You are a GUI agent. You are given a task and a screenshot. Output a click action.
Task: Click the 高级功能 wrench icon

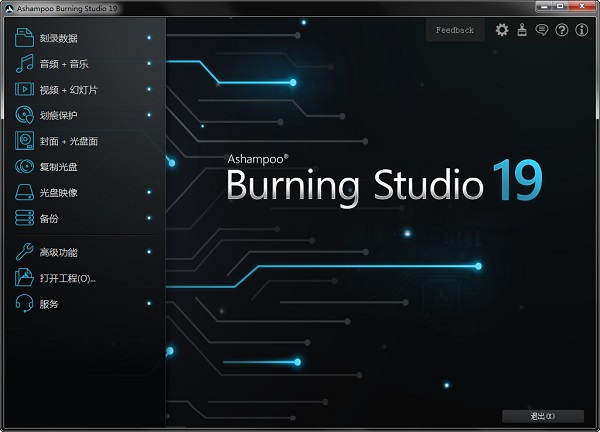point(24,252)
